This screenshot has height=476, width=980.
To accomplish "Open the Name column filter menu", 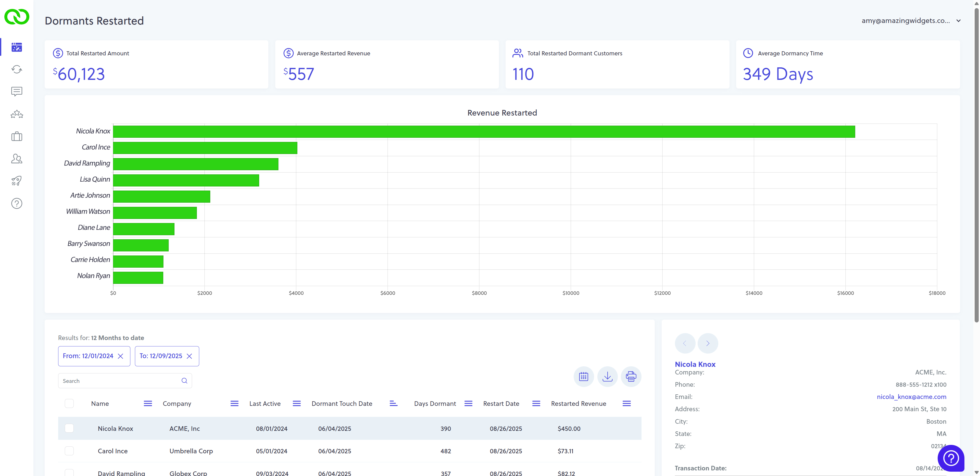I will click(x=148, y=403).
